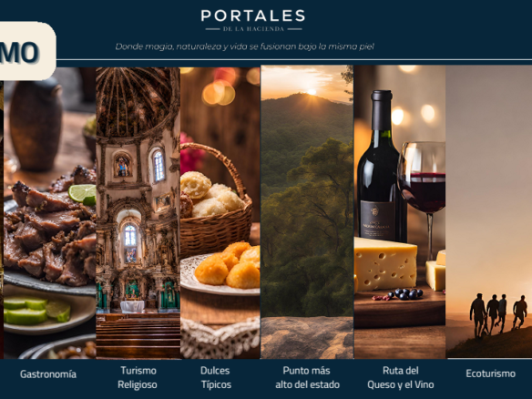The image size is (532, 399).
Task: Select the church interior photo
Action: (138, 213)
